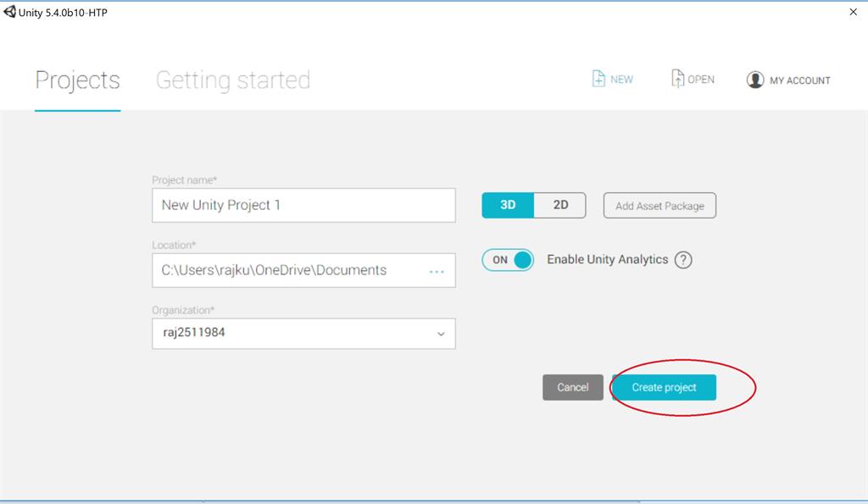Click the Unity logo in title bar
Viewport: 868px width, 504px height.
pyautogui.click(x=9, y=12)
